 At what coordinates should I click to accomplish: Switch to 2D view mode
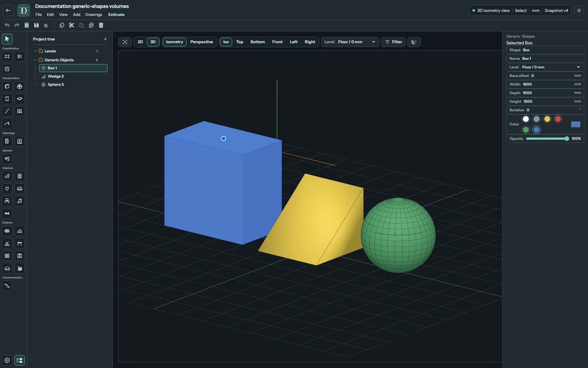[140, 42]
